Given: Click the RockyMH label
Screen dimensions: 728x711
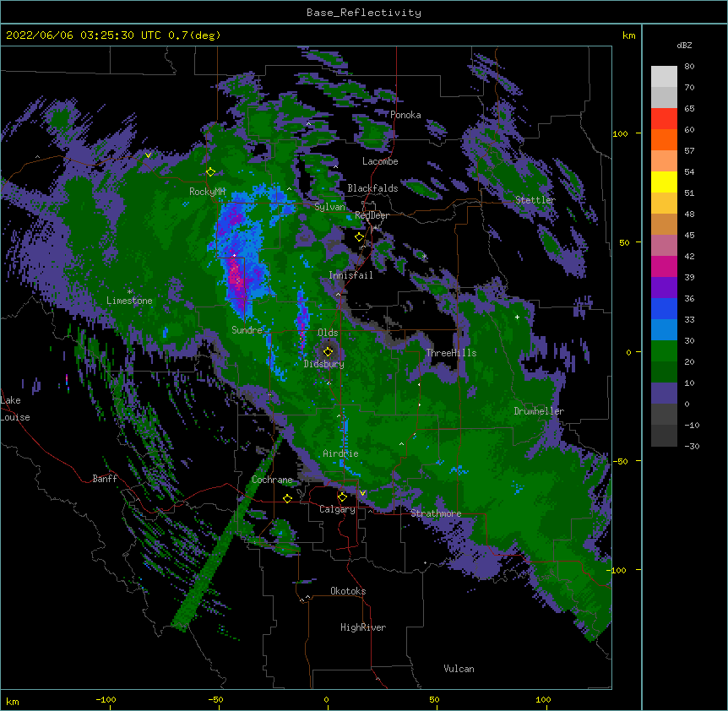Looking at the screenshot, I should 207,192.
